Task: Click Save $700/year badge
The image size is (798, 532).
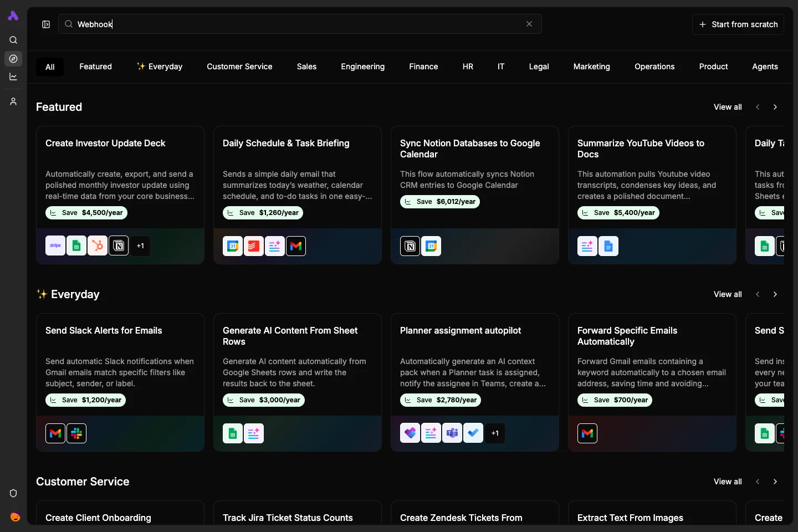Action: (615, 400)
